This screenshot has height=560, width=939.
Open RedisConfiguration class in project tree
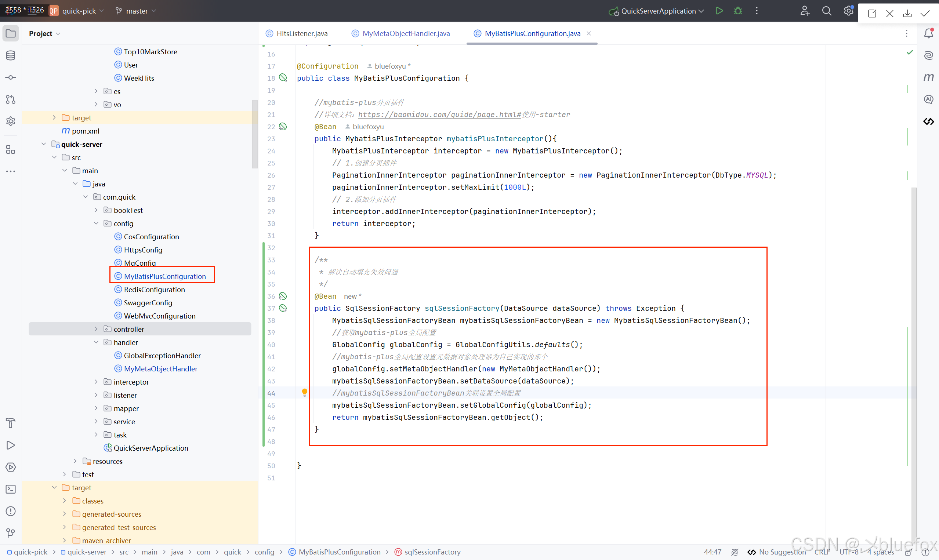[x=154, y=290]
